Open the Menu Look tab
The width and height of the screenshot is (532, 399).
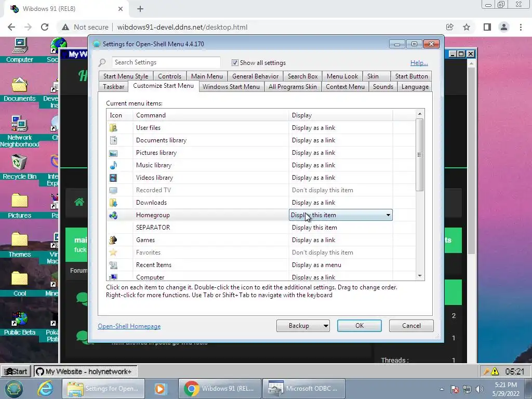[x=342, y=76]
